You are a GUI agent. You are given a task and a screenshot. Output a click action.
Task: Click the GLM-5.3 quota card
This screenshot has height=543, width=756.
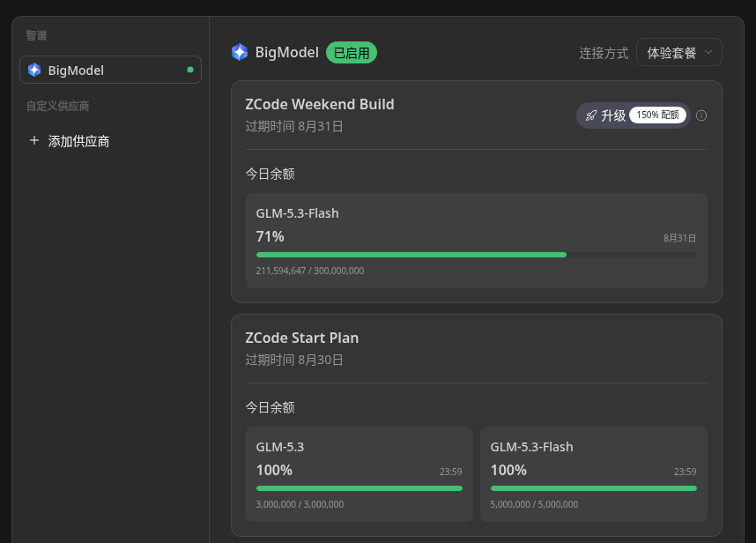(359, 474)
